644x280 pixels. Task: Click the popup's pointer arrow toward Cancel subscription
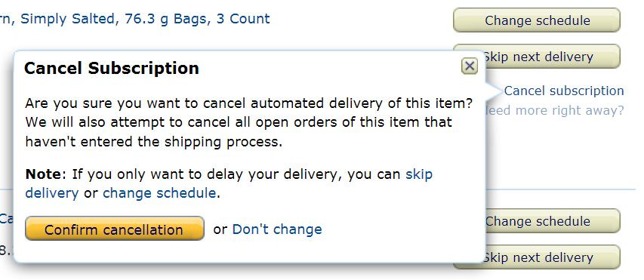click(494, 91)
